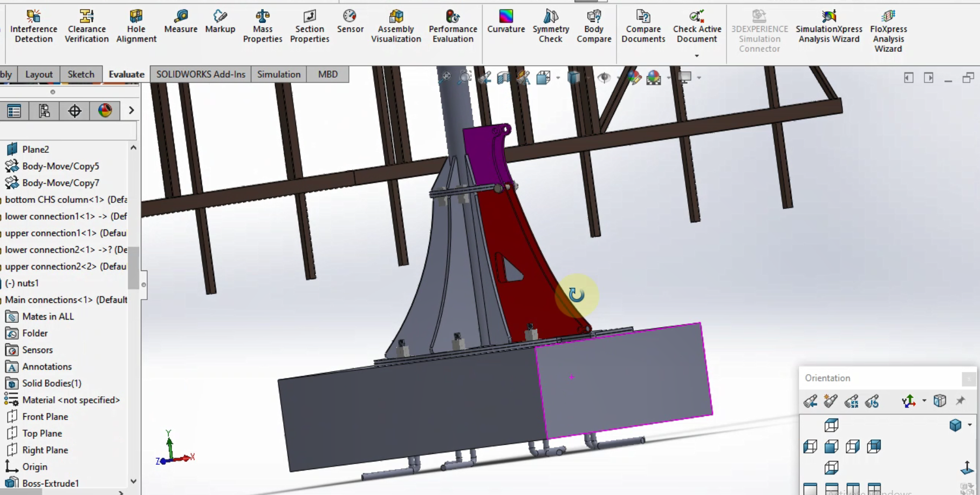Open View Orientation dropdown arrow
Screen dimensions: 980x495
pyautogui.click(x=558, y=78)
